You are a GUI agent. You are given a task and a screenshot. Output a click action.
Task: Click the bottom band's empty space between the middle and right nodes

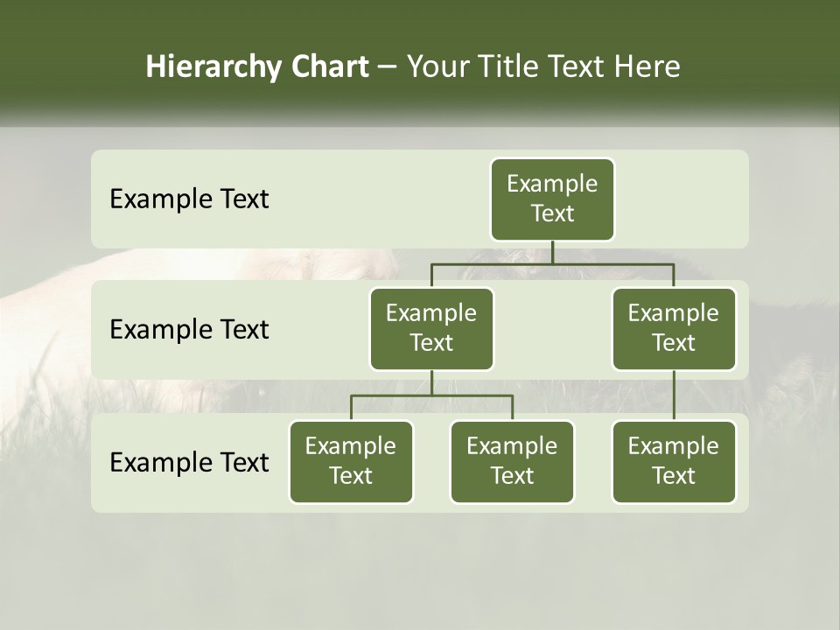click(593, 462)
